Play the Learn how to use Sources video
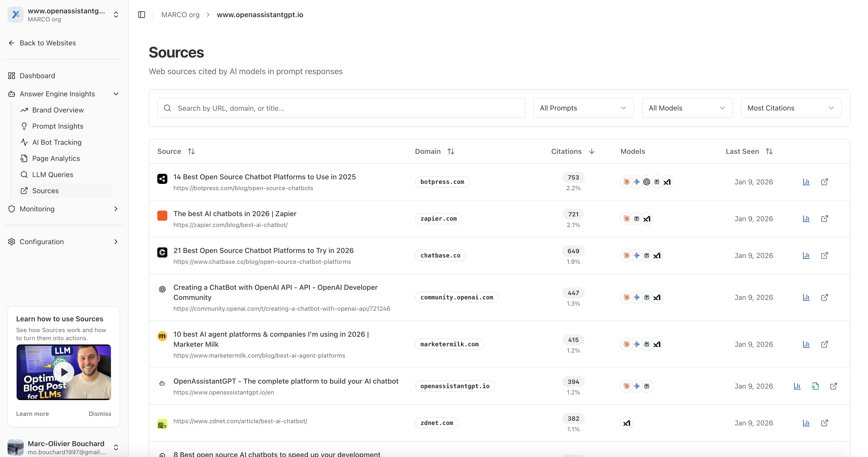This screenshot has width=868, height=457. (x=64, y=372)
